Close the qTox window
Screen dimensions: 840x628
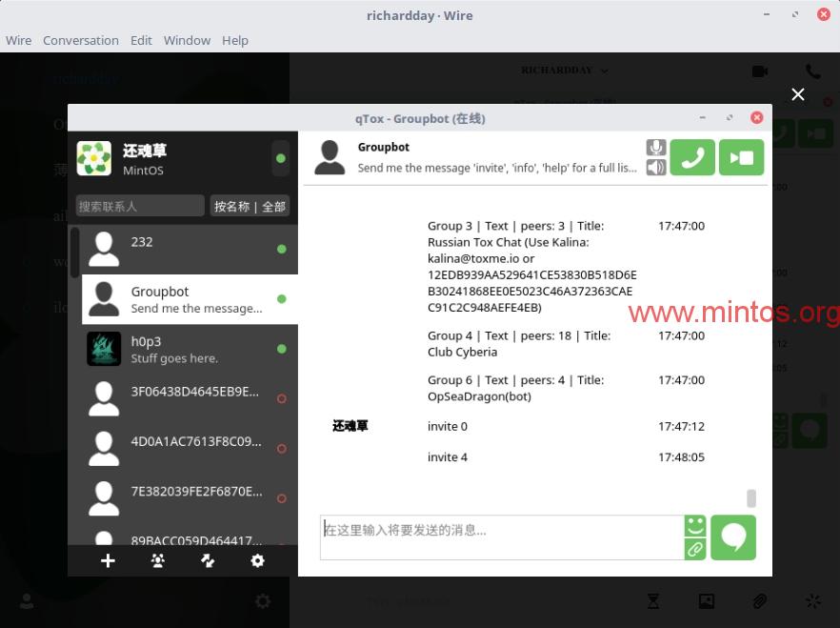click(x=756, y=117)
